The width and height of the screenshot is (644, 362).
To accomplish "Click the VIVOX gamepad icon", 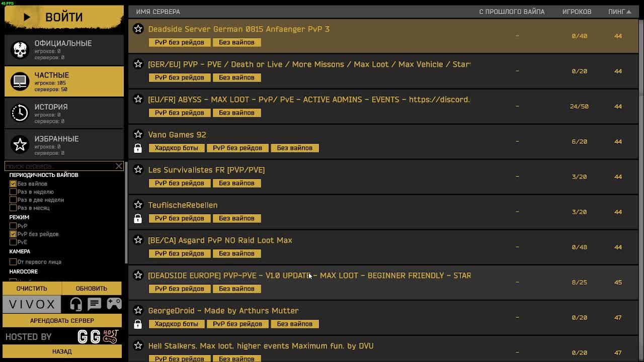I will point(114,304).
